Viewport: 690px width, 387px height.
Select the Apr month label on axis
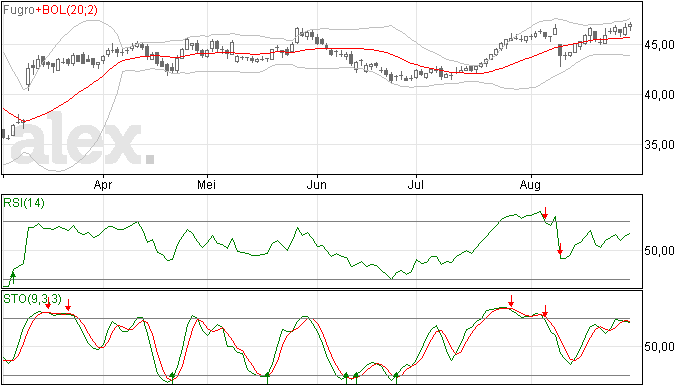click(x=103, y=185)
